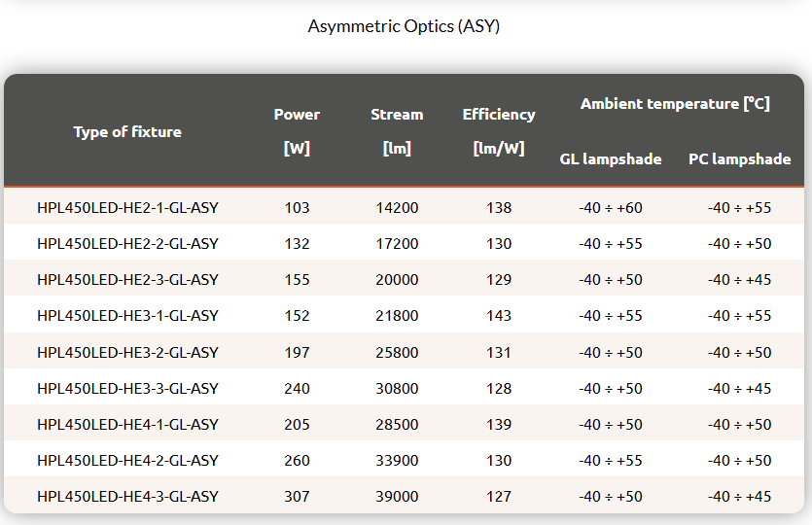Select the 143 efficiency value
The height and width of the screenshot is (525, 812).
(x=499, y=315)
